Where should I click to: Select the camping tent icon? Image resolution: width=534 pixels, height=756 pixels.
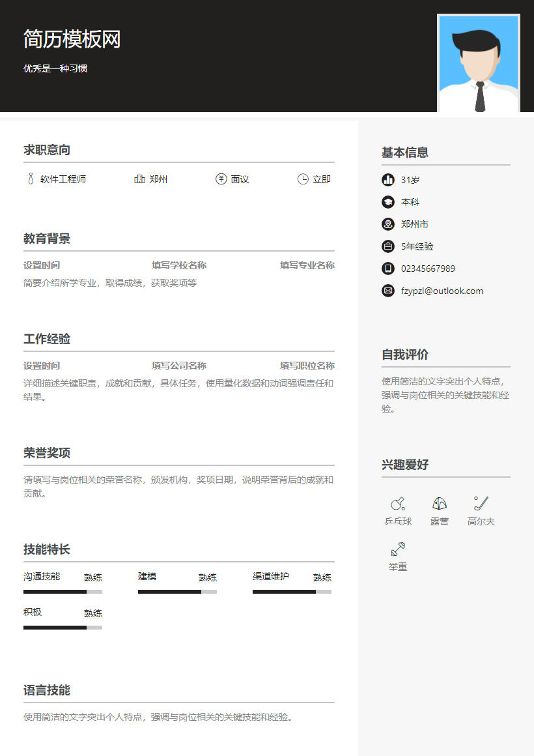coord(439,504)
